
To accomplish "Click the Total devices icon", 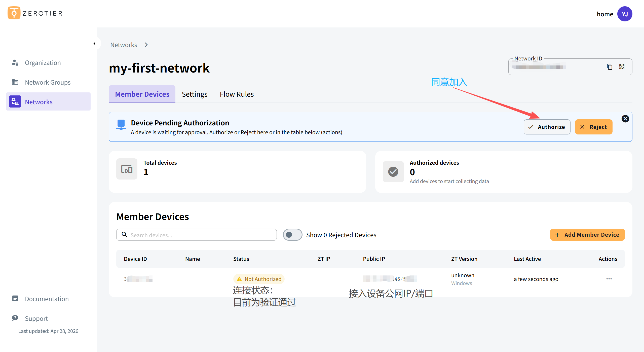I will tap(127, 169).
